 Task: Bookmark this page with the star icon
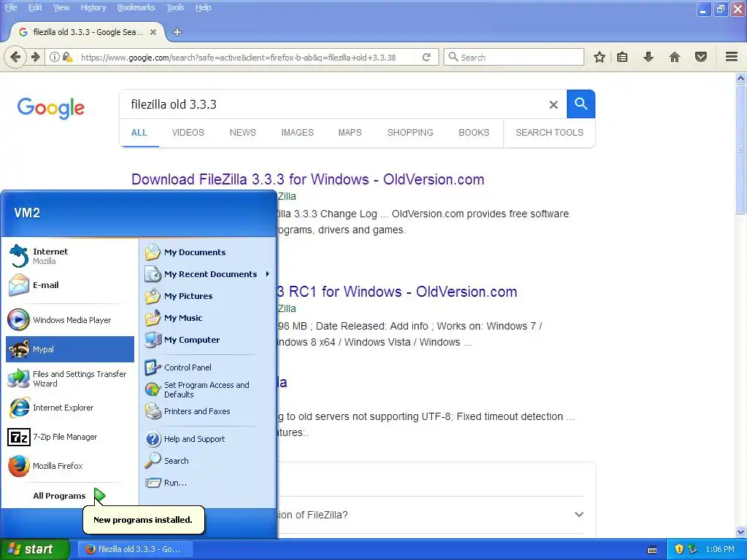click(600, 57)
